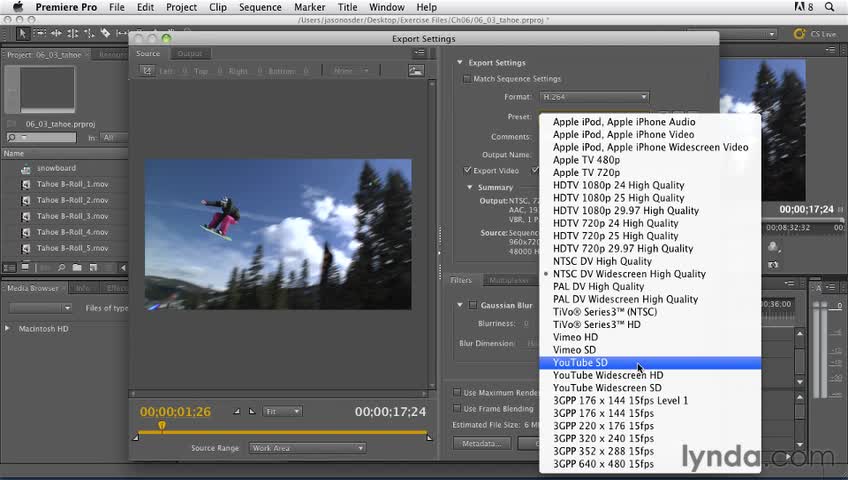Click the New Item icon in Project panel
Viewport: 848px width, 480px height.
click(x=93, y=267)
